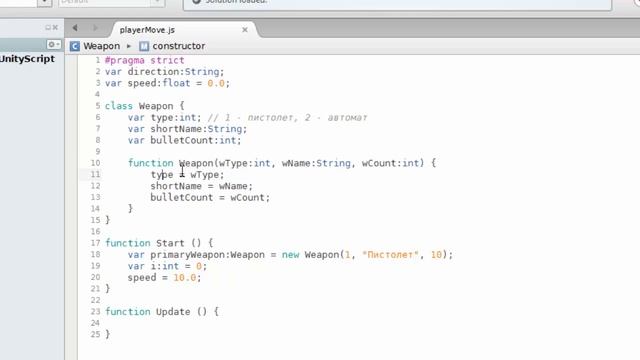Image resolution: width=640 pixels, height=360 pixels.
Task: Click the side panel auto-hide icon
Action: pyautogui.click(x=48, y=27)
